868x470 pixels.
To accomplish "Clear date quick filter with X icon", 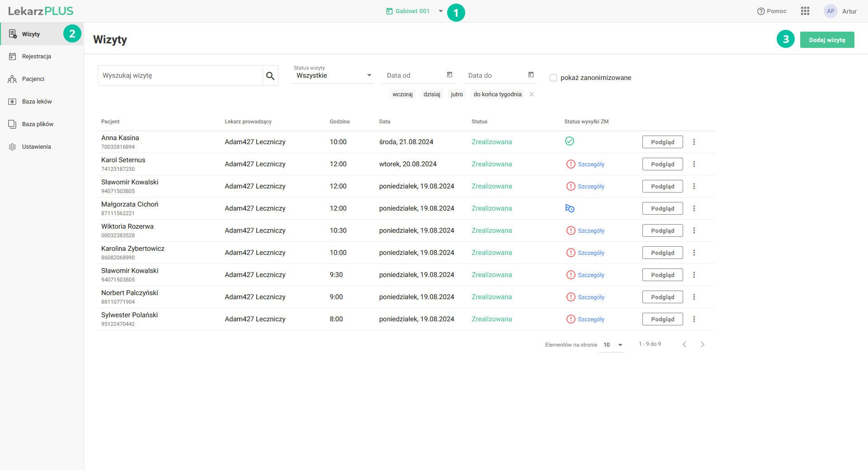I will coord(532,94).
